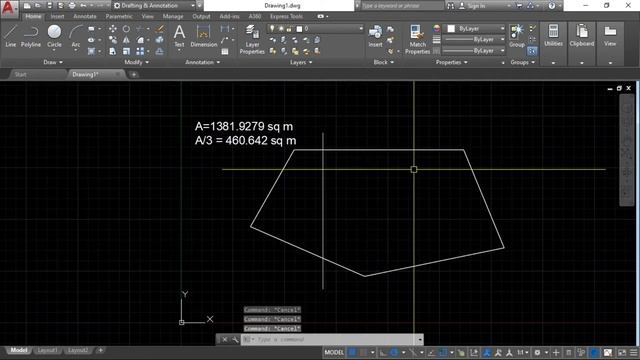Expand the Groups panel dropdown
640x360 pixels.
[x=522, y=62]
